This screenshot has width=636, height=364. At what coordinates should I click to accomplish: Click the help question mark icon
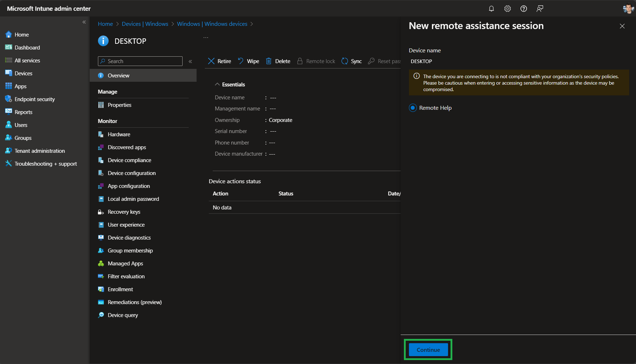point(523,9)
